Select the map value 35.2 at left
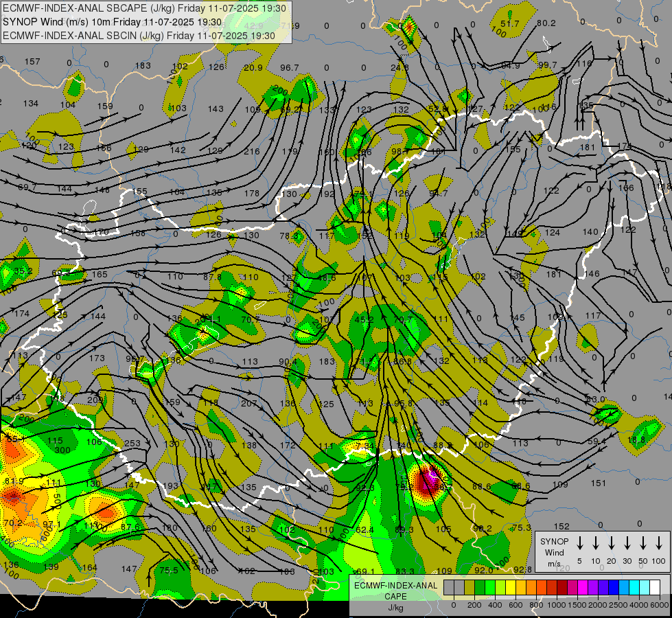This screenshot has height=618, width=672. tap(23, 271)
